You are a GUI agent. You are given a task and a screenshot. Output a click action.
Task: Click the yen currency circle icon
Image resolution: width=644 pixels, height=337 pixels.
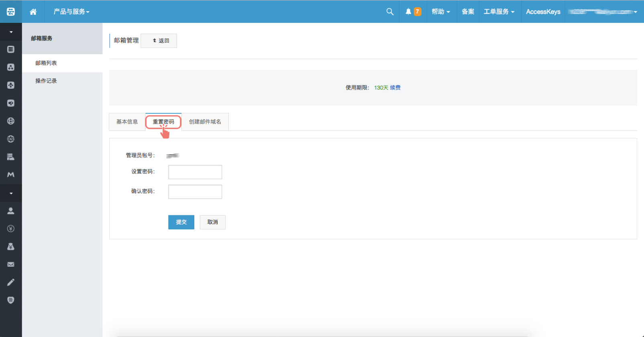[11, 229]
